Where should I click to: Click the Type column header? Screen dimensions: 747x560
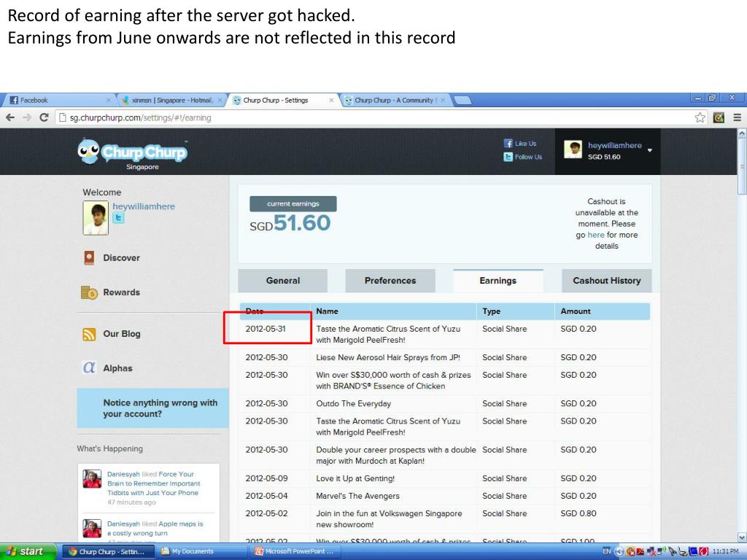point(516,311)
